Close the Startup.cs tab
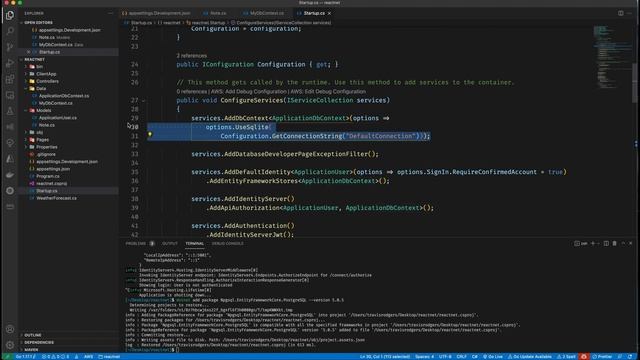640x360 pixels. tap(329, 13)
